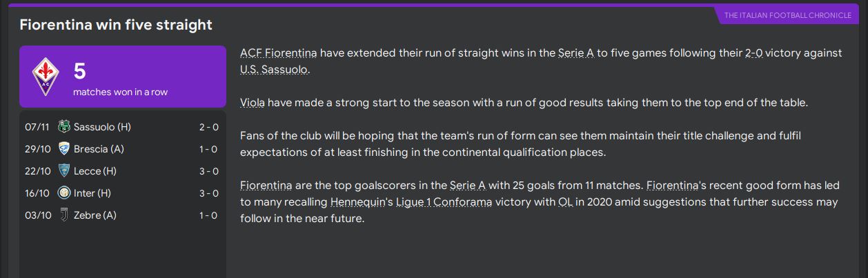The image size is (868, 278).
Task: Click the Inter crest icon
Action: pos(64,193)
